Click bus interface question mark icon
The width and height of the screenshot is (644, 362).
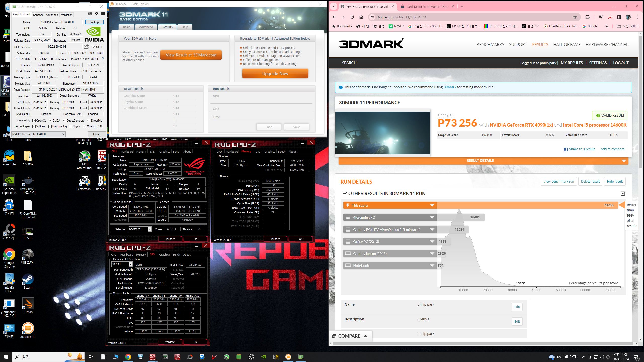pos(103,59)
